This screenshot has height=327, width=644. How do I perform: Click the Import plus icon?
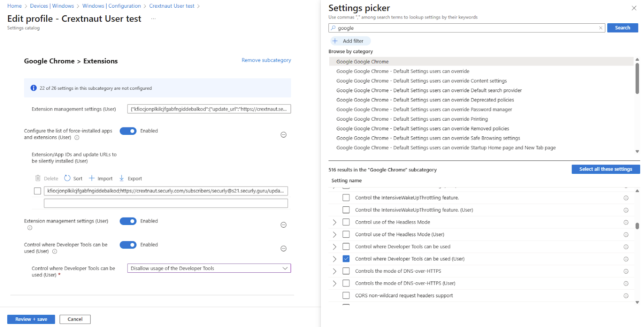92,178
